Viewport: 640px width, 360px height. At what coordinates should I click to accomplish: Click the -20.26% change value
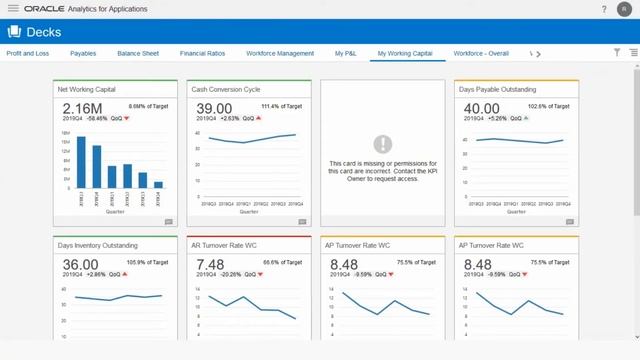tap(231, 274)
